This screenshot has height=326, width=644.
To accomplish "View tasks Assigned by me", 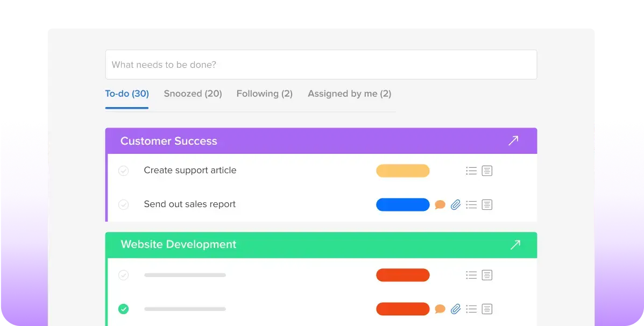I will coord(349,93).
